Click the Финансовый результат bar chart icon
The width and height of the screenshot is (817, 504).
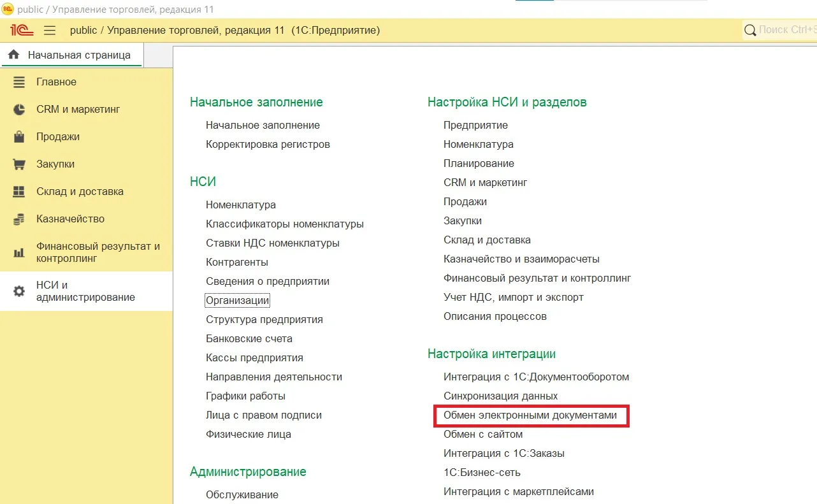point(19,252)
